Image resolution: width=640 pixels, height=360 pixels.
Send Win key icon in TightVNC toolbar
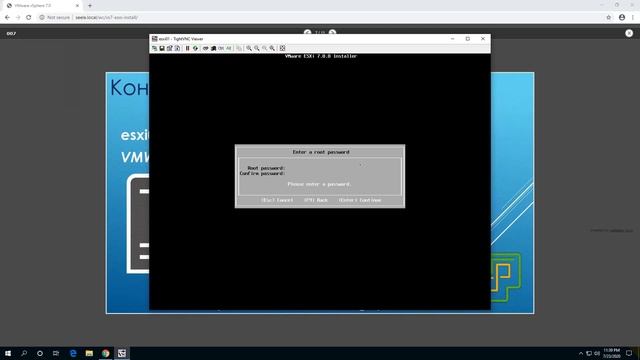coord(213,48)
